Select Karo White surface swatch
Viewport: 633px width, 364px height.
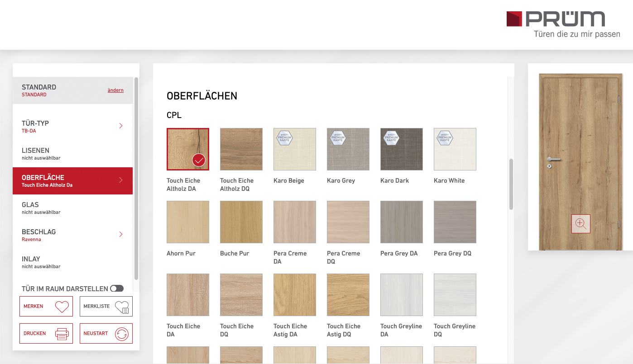[x=455, y=149]
